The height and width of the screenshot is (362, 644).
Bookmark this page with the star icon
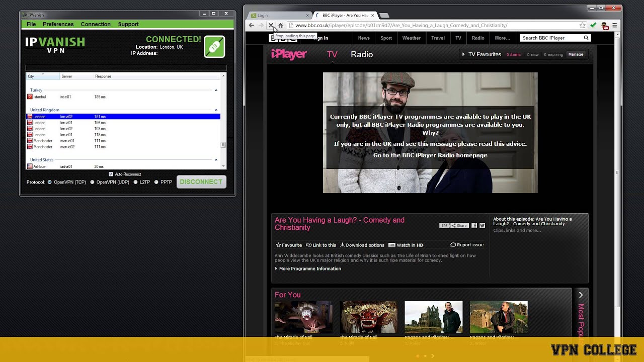582,25
